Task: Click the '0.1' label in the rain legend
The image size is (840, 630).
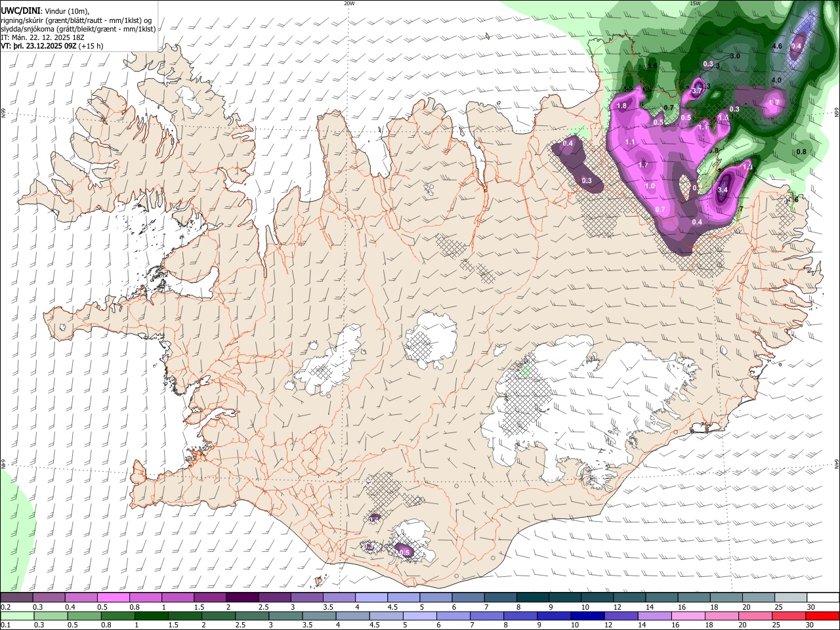Action: click(x=5, y=625)
